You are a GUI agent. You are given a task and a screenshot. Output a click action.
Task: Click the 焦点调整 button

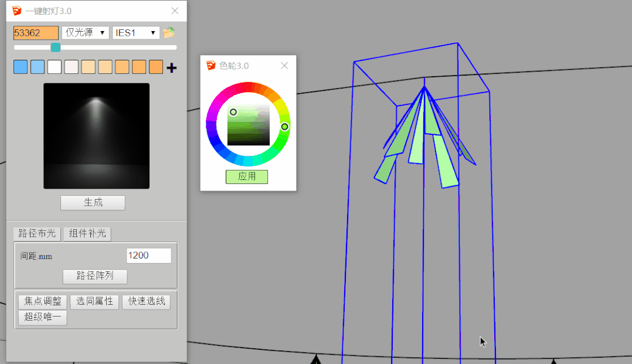[x=42, y=302]
